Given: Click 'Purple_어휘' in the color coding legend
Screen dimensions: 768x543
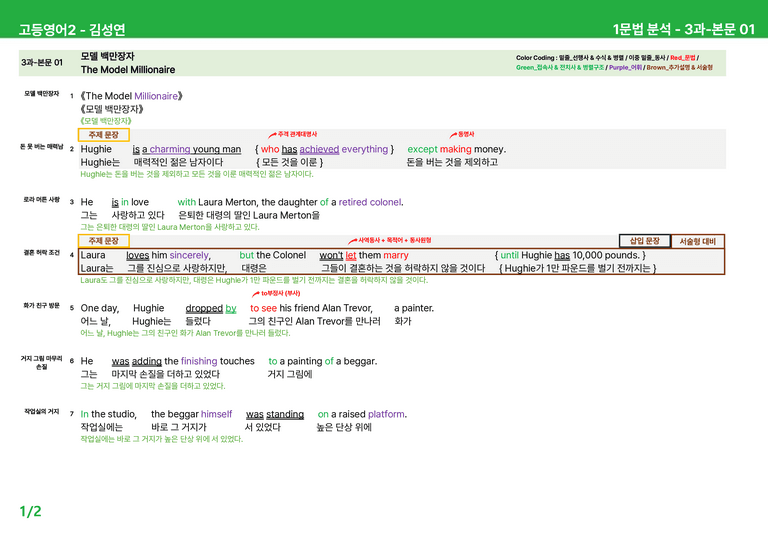Looking at the screenshot, I should pyautogui.click(x=625, y=68).
